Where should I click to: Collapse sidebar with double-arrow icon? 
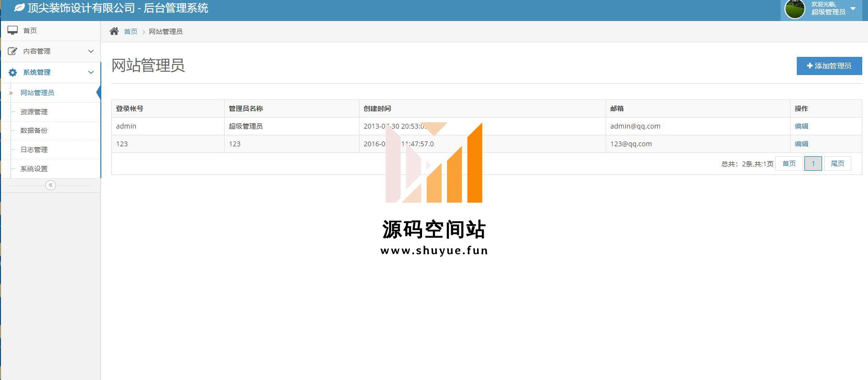click(x=51, y=185)
